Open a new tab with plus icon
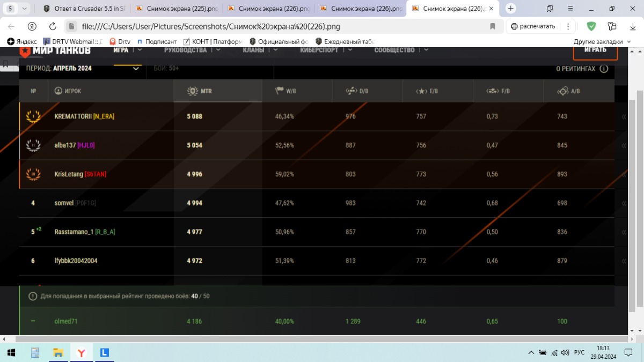Viewport: 644px width, 362px height. click(511, 9)
